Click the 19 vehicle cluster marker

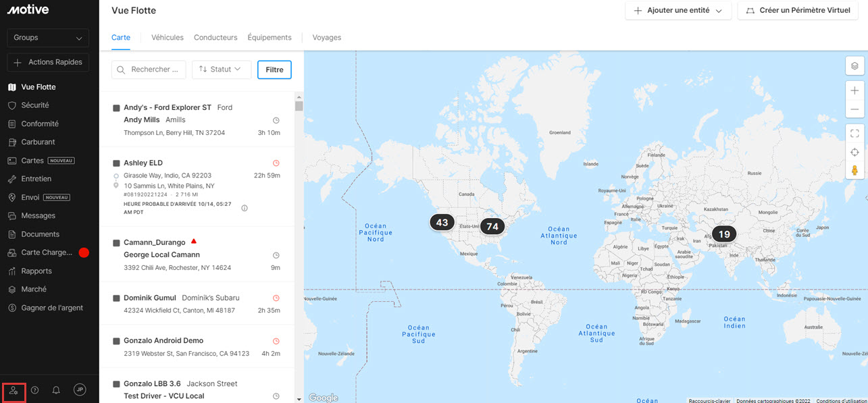pyautogui.click(x=724, y=234)
